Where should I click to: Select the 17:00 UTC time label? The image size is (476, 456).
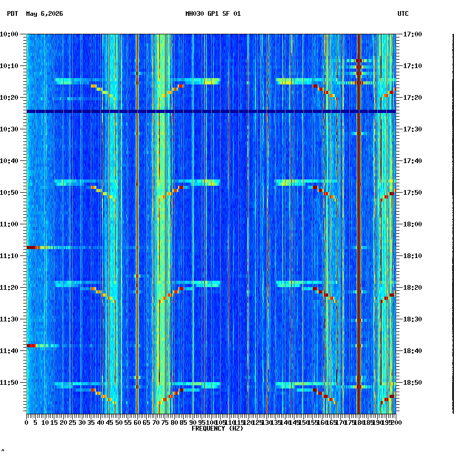pyautogui.click(x=413, y=34)
